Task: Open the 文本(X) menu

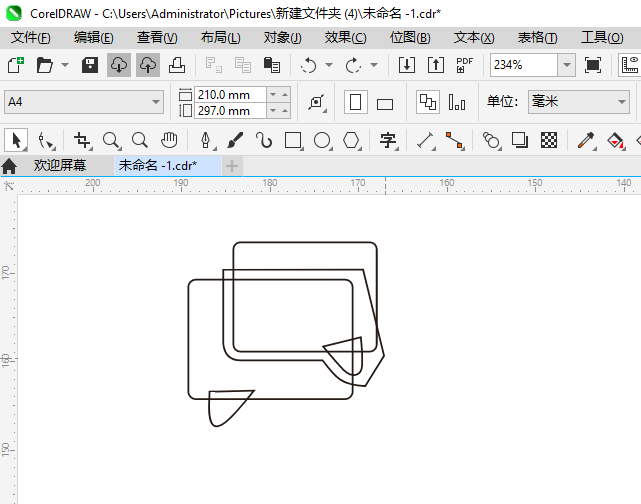Action: 474,38
